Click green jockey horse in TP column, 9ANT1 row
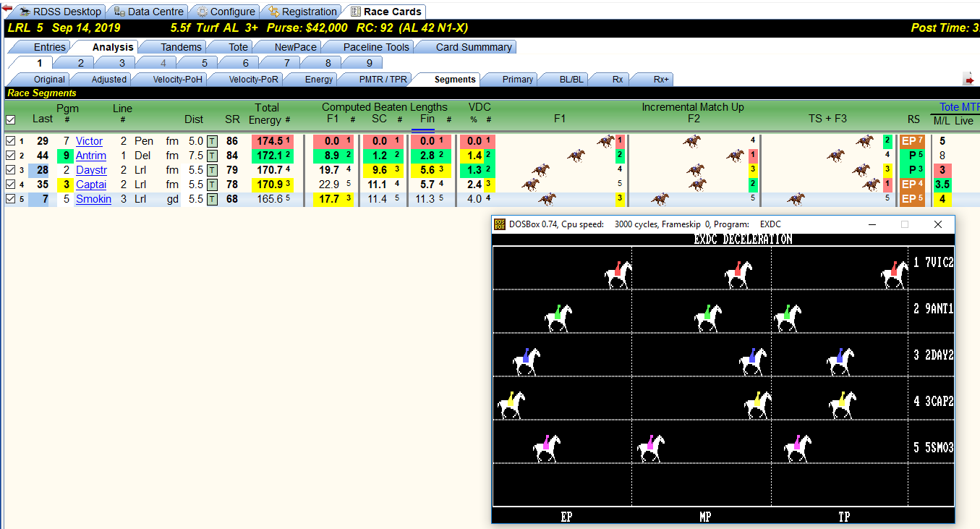The width and height of the screenshot is (980, 529). [x=788, y=318]
